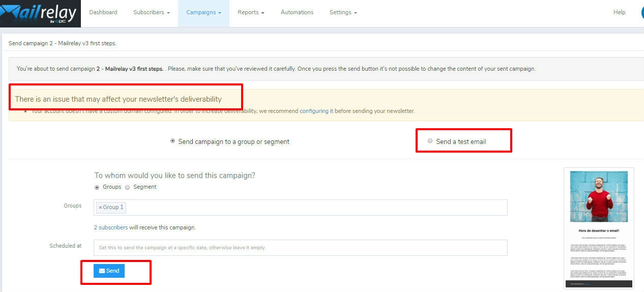Expand the Campaigns menu
Image resolution: width=644 pixels, height=292 pixels.
pyautogui.click(x=203, y=13)
